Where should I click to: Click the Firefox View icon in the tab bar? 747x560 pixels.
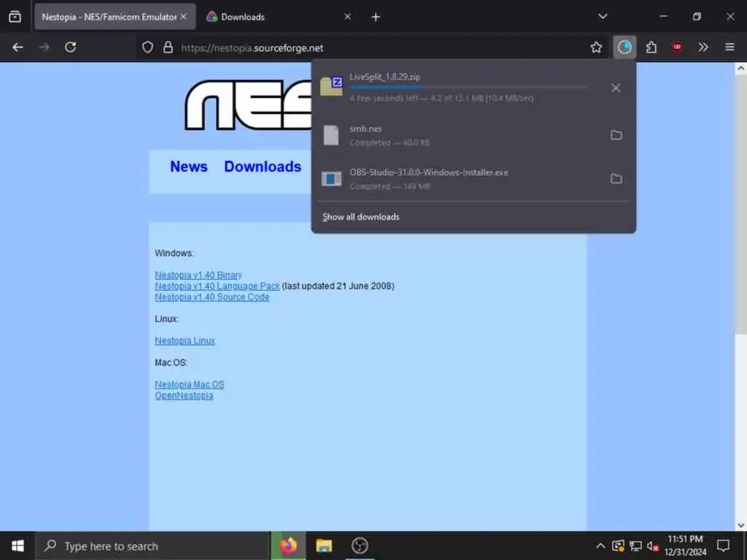tap(15, 17)
